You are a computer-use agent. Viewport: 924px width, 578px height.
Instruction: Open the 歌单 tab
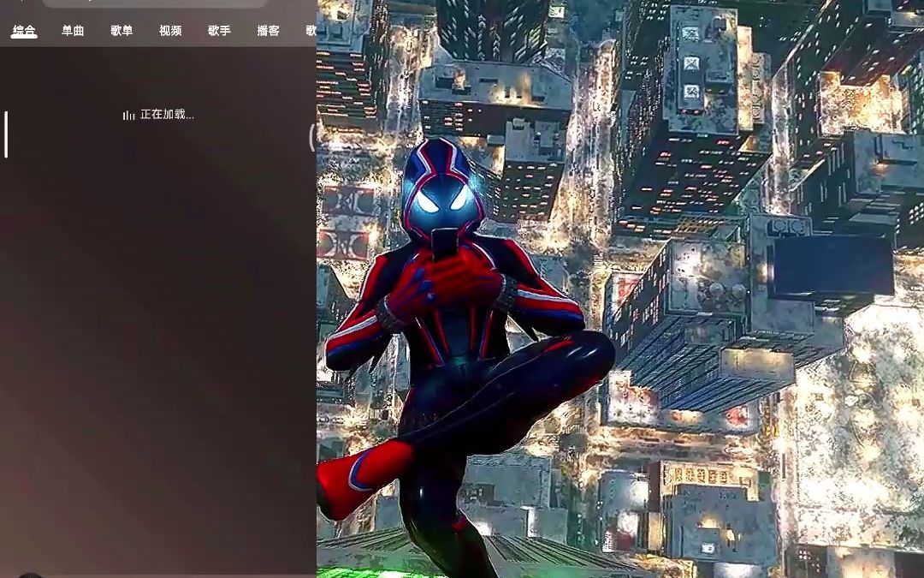tap(121, 31)
